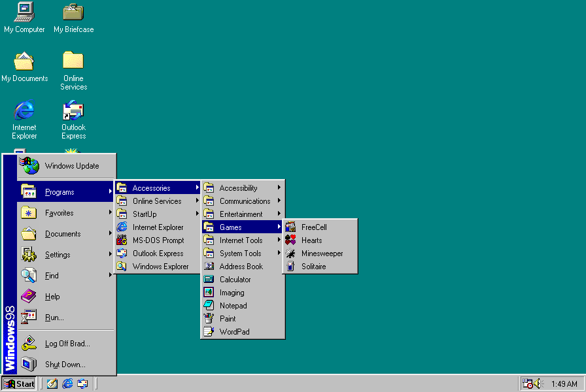Image resolution: width=586 pixels, height=392 pixels.
Task: Click the FreeCell label text
Action: coord(314,227)
